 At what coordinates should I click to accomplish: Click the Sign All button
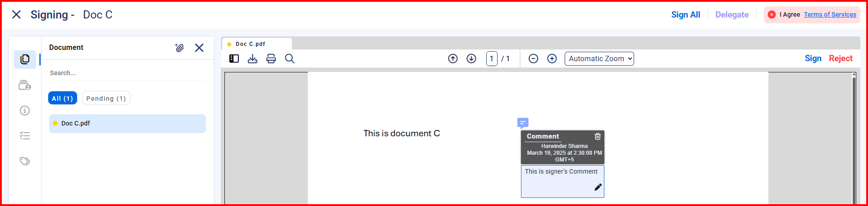point(685,15)
